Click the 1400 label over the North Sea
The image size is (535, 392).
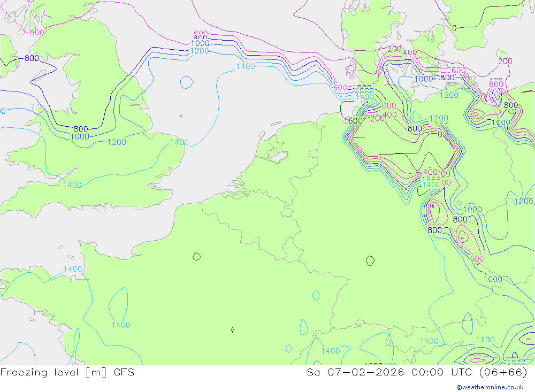[x=246, y=66]
